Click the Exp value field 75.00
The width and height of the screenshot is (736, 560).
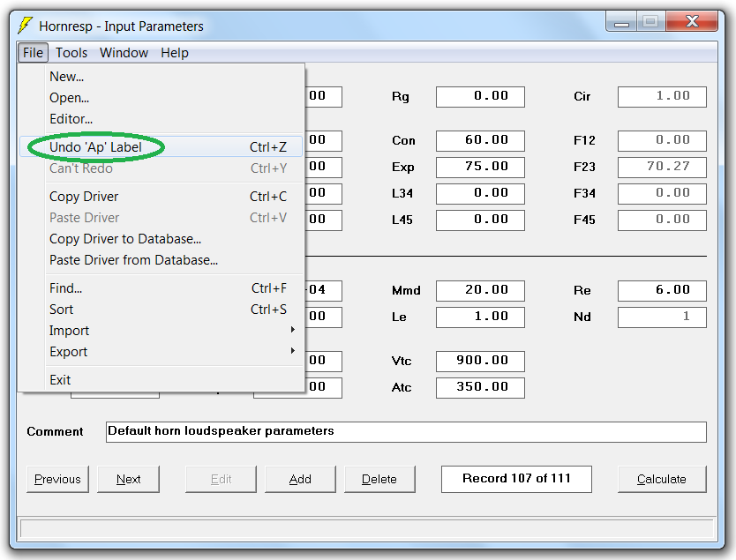[480, 167]
